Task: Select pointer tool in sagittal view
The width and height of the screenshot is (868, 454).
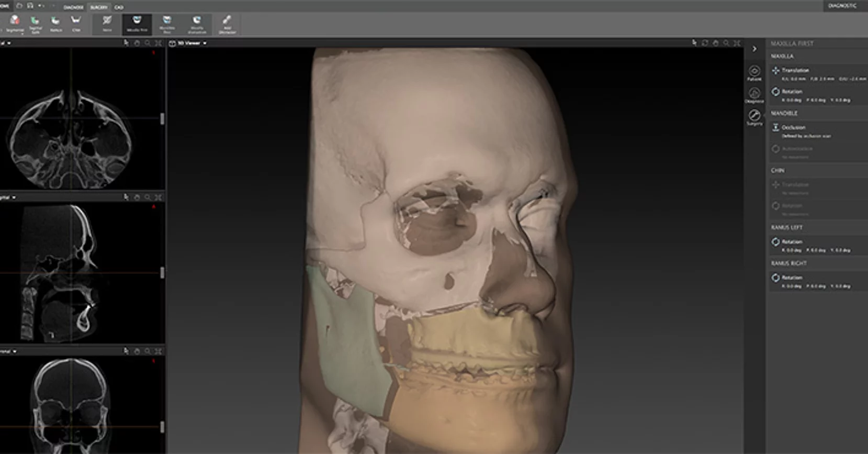Action: tap(126, 197)
